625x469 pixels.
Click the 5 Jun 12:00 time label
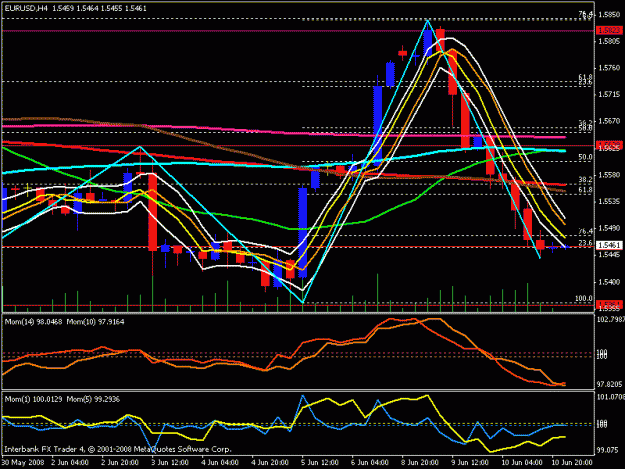[319, 463]
